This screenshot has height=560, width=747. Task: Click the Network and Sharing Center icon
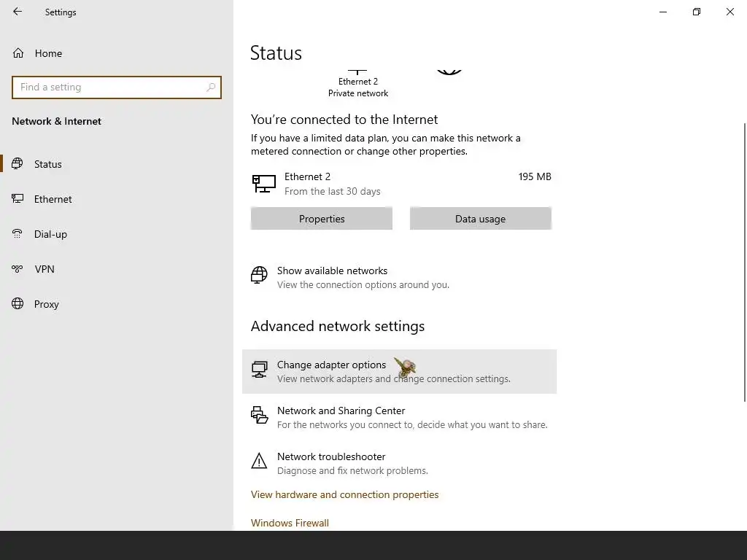(259, 415)
